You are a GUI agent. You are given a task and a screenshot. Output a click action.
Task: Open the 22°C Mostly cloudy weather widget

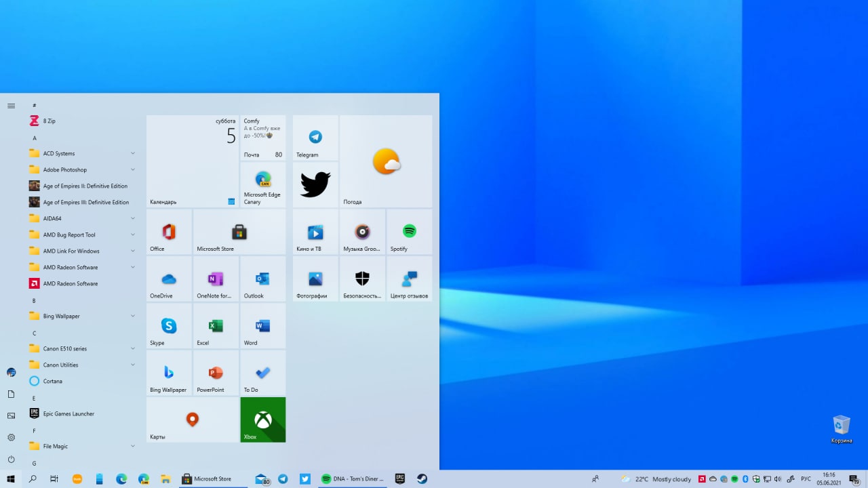tap(656, 479)
